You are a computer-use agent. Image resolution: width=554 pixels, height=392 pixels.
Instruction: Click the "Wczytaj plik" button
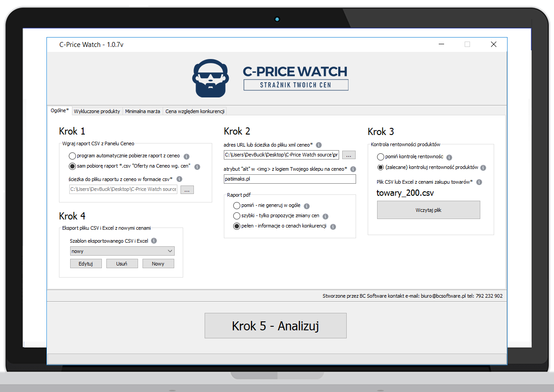coord(428,210)
